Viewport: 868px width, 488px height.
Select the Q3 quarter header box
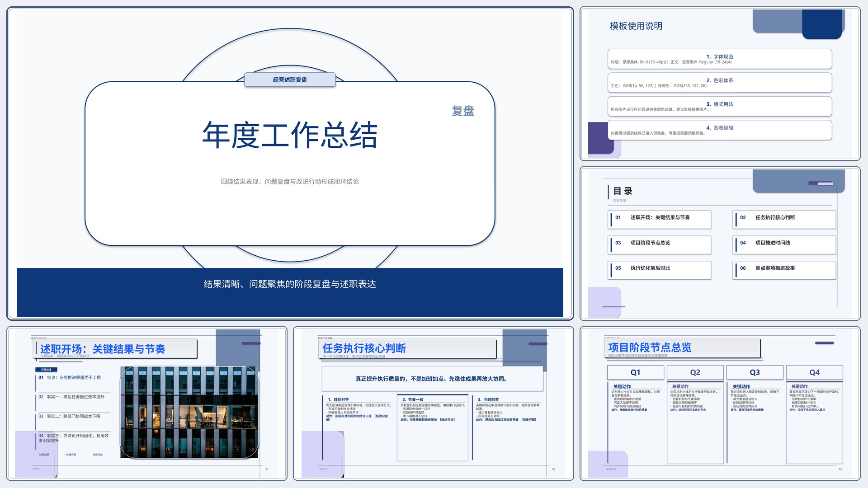755,373
